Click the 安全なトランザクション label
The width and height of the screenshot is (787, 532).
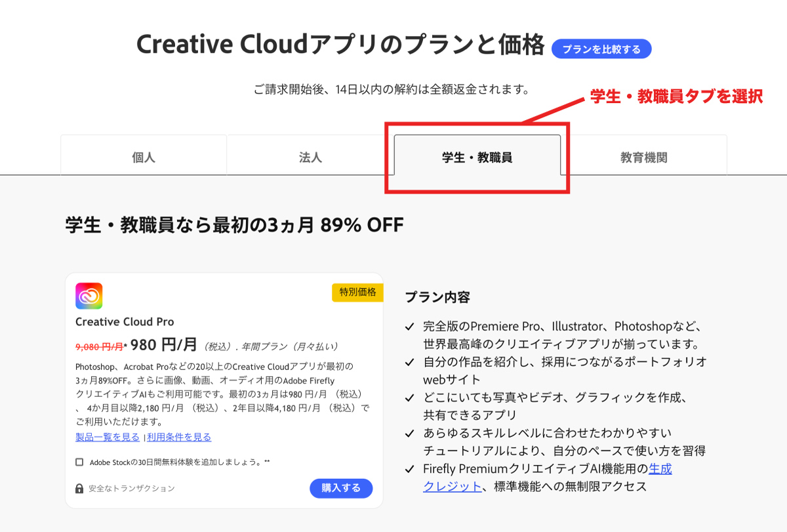tap(132, 489)
